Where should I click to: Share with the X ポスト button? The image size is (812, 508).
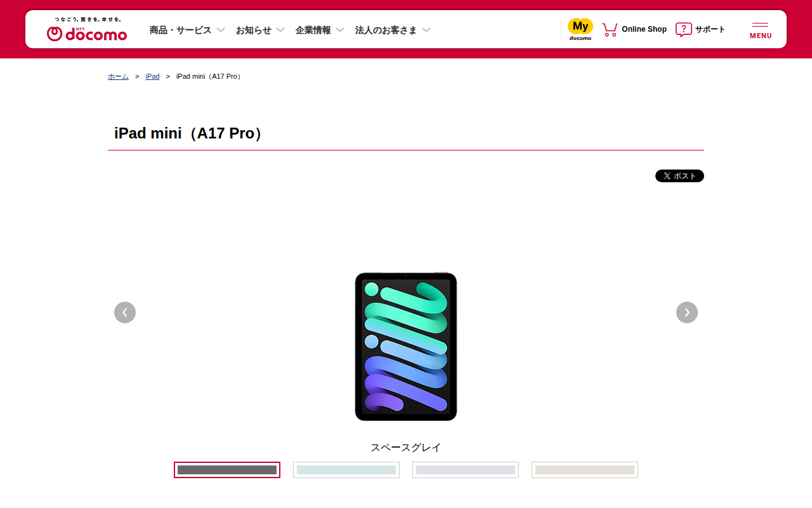click(679, 176)
